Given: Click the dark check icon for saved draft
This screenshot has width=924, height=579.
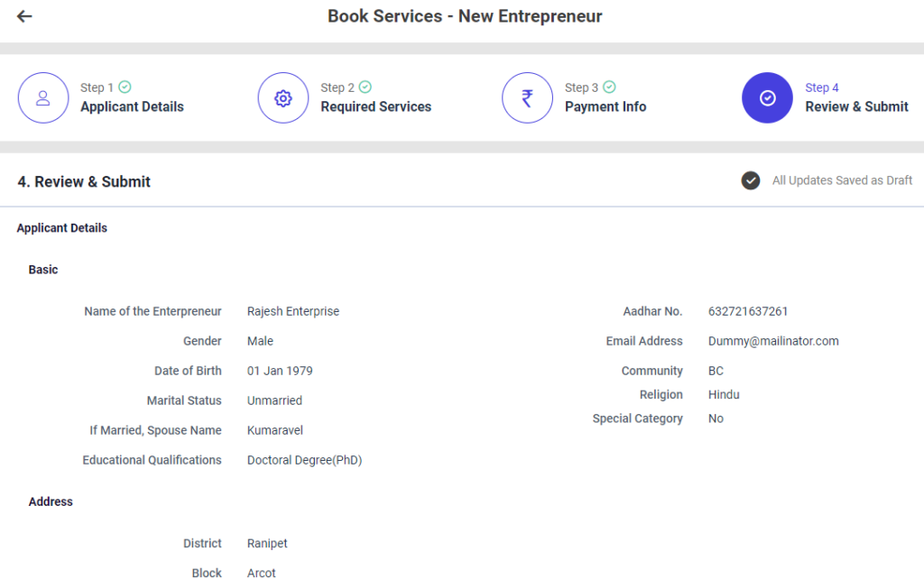Looking at the screenshot, I should point(751,181).
